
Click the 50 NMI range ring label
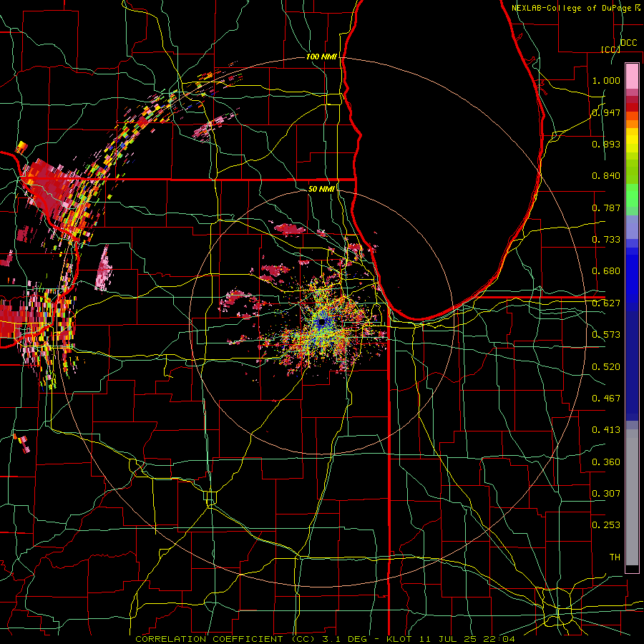click(321, 189)
